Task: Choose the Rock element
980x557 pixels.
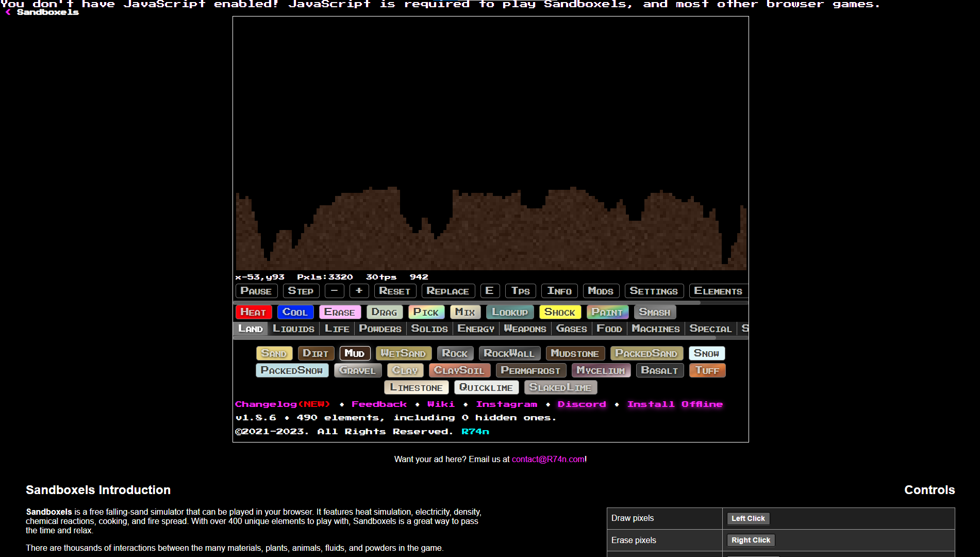Action: tap(455, 353)
